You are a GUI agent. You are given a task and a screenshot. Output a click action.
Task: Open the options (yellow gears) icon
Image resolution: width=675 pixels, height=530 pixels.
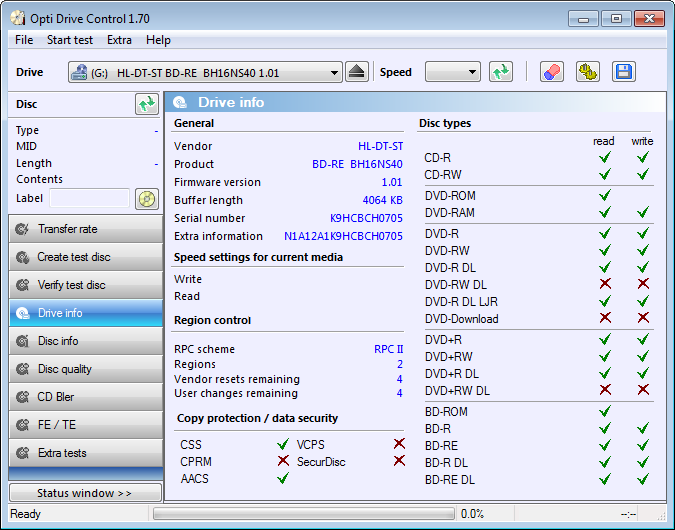coord(588,72)
